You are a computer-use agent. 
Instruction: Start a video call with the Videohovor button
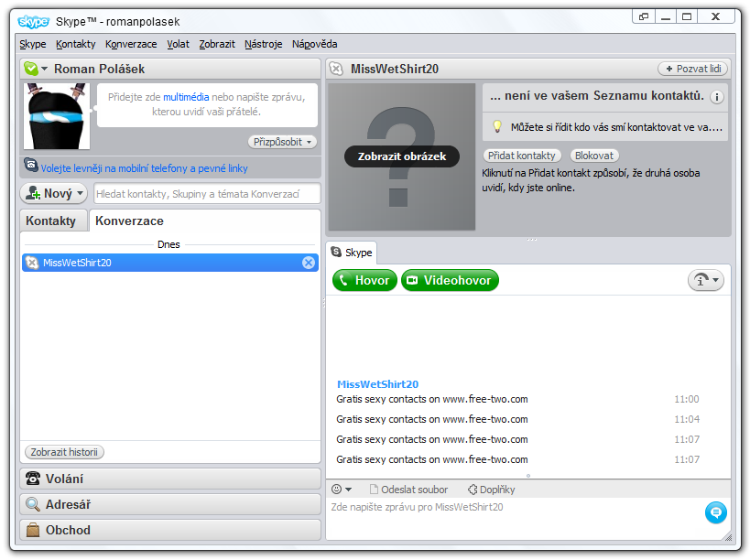[450, 281]
